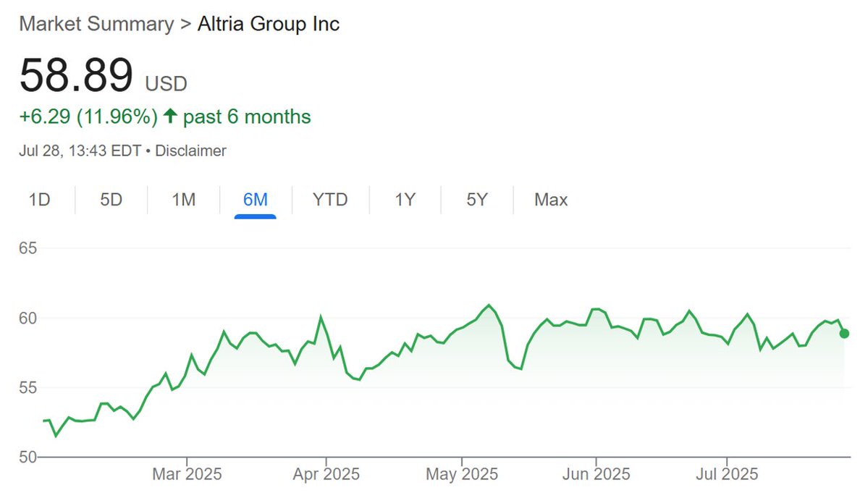
Task: Click the May 2025 axis label
Action: click(x=462, y=474)
